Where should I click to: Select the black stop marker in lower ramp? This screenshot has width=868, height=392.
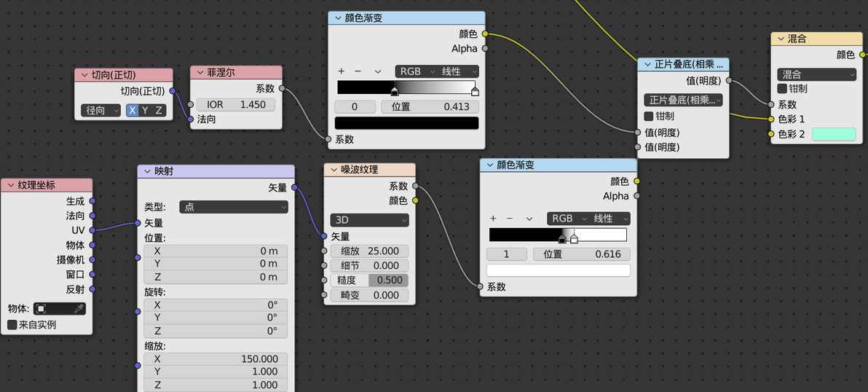[562, 239]
